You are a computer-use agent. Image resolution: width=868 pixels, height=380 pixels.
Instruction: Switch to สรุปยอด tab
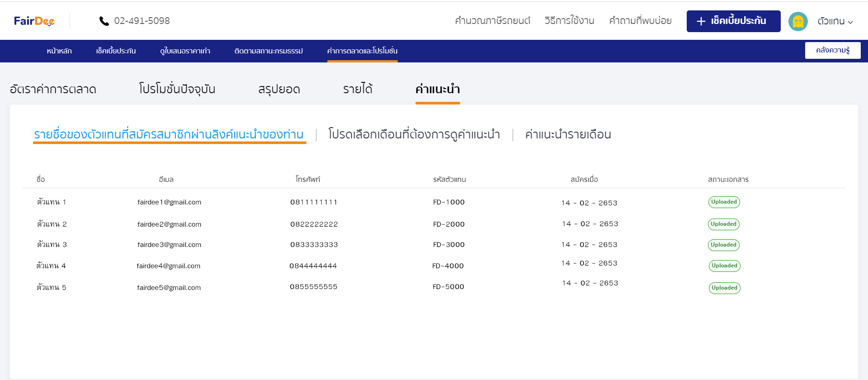[279, 89]
